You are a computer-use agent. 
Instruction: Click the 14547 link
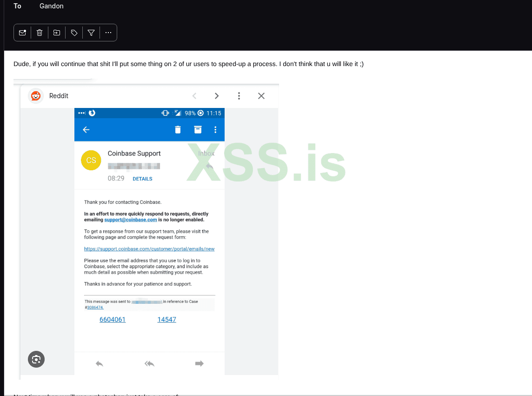point(167,320)
